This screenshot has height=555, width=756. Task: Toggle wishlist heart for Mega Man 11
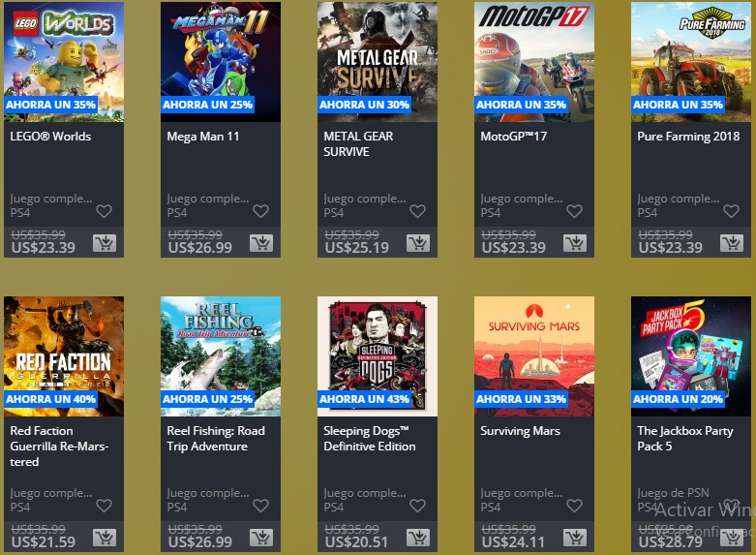pyautogui.click(x=260, y=211)
